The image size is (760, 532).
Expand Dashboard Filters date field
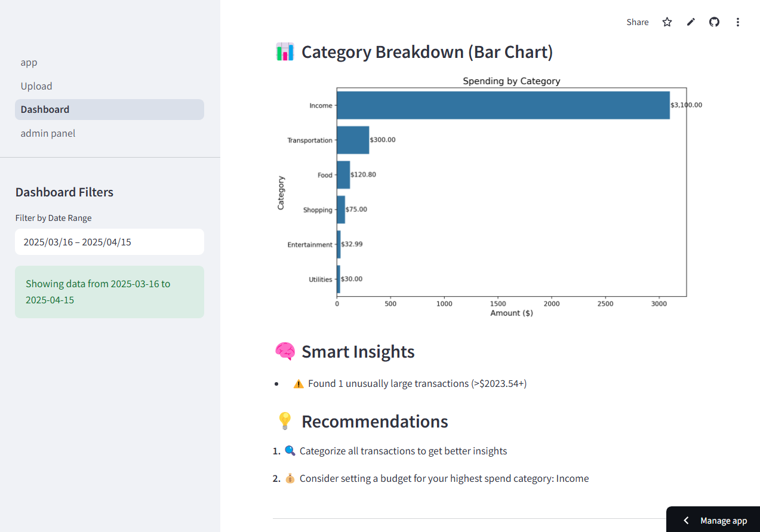point(109,242)
